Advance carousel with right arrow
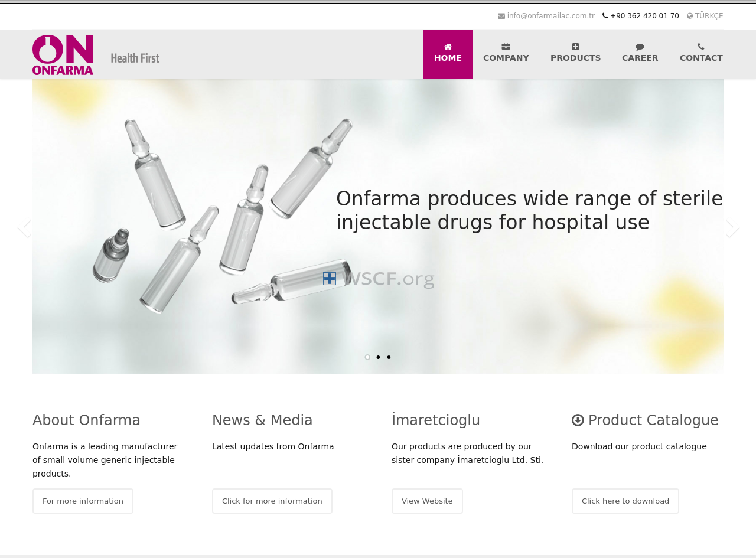The image size is (756, 558). point(732,229)
